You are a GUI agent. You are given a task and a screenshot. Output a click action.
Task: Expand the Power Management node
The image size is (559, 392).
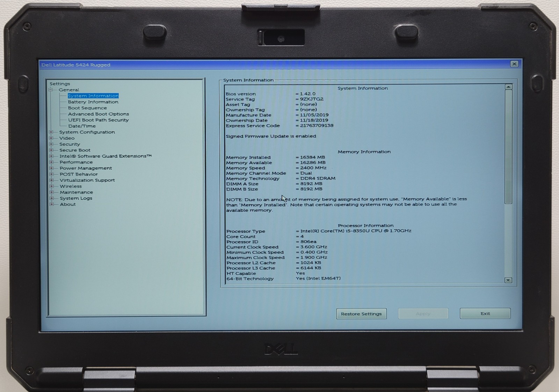[x=51, y=168]
